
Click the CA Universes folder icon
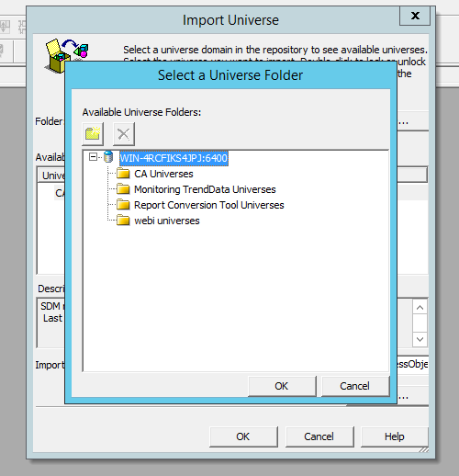click(123, 174)
